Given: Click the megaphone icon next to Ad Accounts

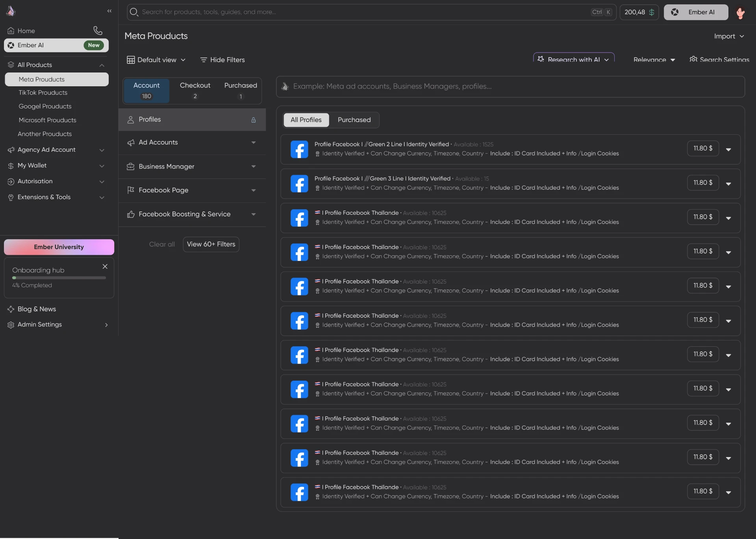Looking at the screenshot, I should click(x=131, y=143).
